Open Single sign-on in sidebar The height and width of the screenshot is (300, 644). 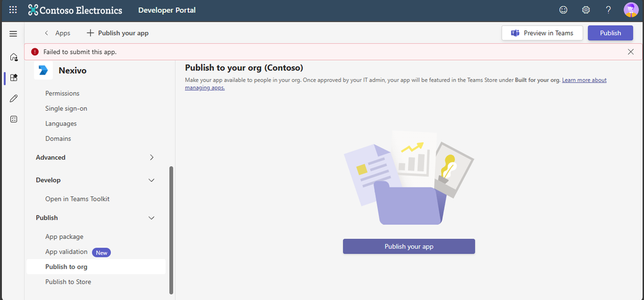pyautogui.click(x=66, y=109)
